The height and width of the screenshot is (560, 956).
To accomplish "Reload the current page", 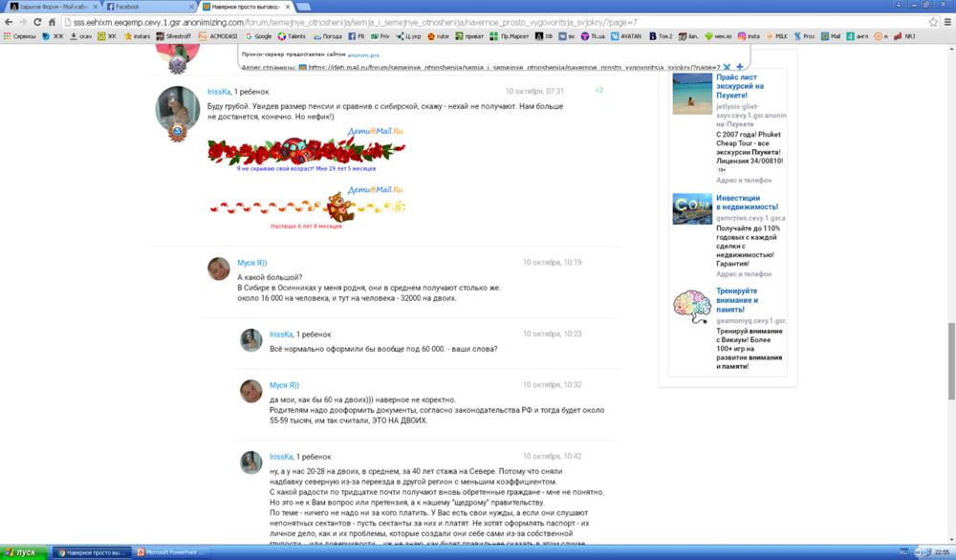I will [37, 22].
